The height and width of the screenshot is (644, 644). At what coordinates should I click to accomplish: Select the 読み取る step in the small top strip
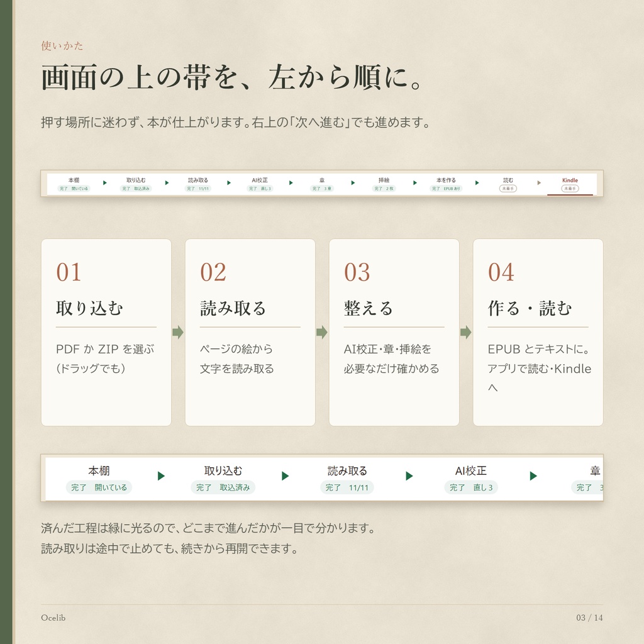click(198, 184)
